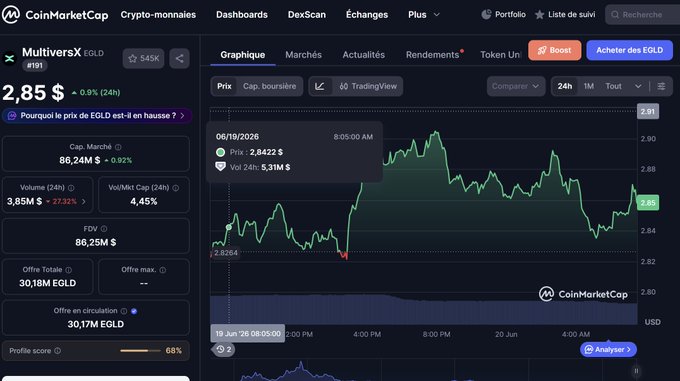680x381 pixels.
Task: Click the Boost button
Action: coord(555,50)
